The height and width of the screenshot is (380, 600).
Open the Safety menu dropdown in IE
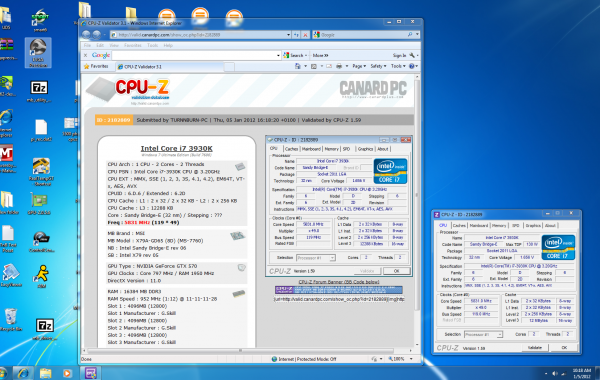[378, 66]
